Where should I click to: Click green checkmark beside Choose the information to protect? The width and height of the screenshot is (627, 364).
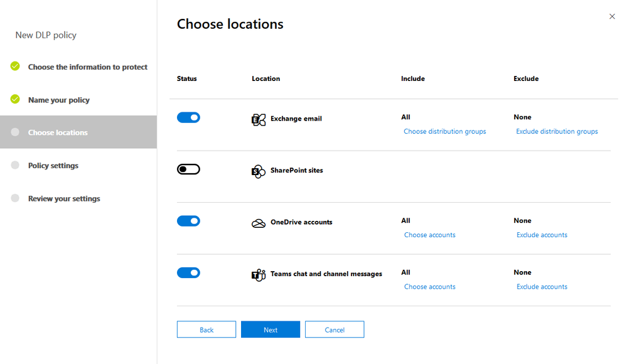(15, 66)
